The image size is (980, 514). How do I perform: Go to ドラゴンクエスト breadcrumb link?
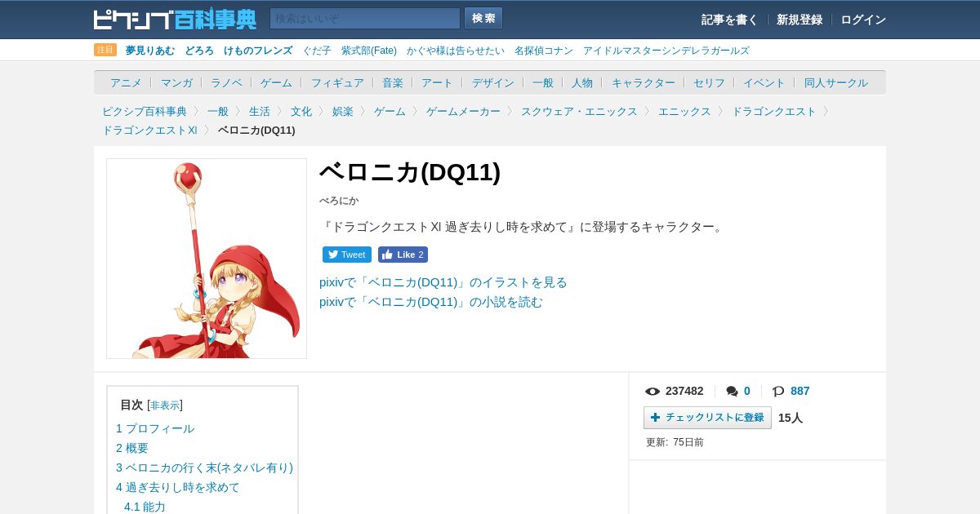pos(774,111)
